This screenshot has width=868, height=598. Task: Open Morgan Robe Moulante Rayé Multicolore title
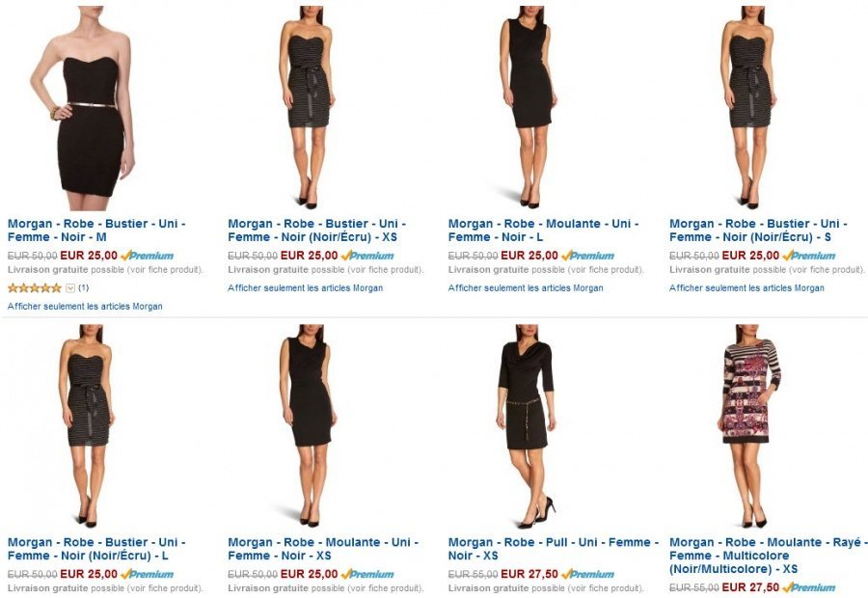click(x=766, y=556)
